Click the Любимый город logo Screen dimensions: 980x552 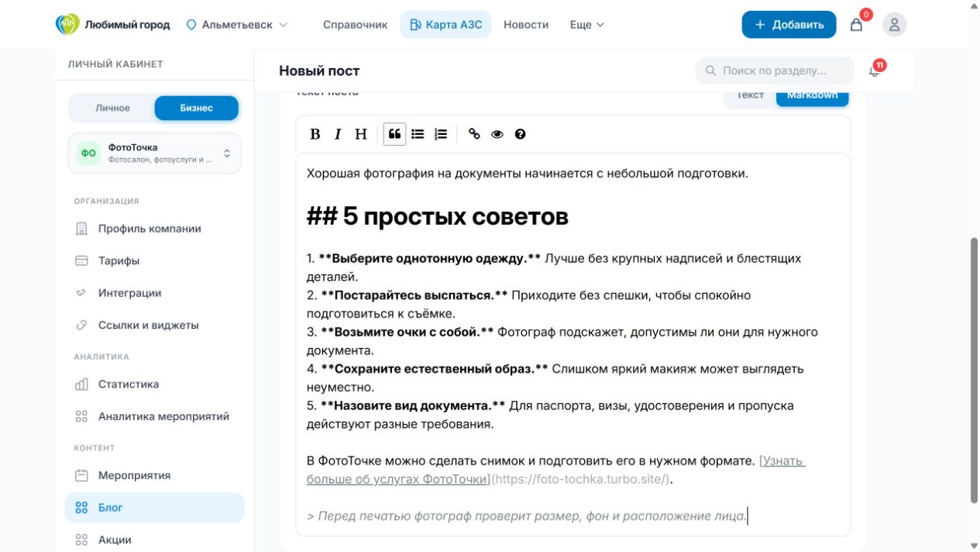(x=112, y=25)
